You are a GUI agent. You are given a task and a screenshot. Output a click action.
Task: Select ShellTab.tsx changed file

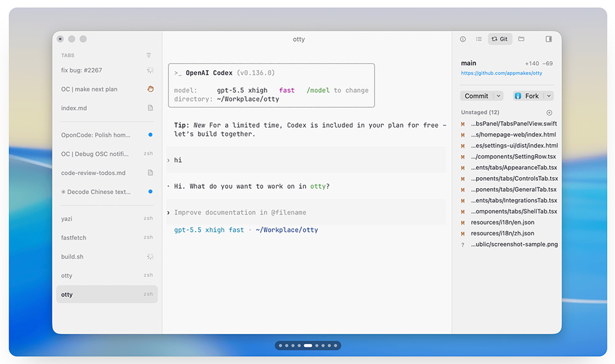coord(509,212)
